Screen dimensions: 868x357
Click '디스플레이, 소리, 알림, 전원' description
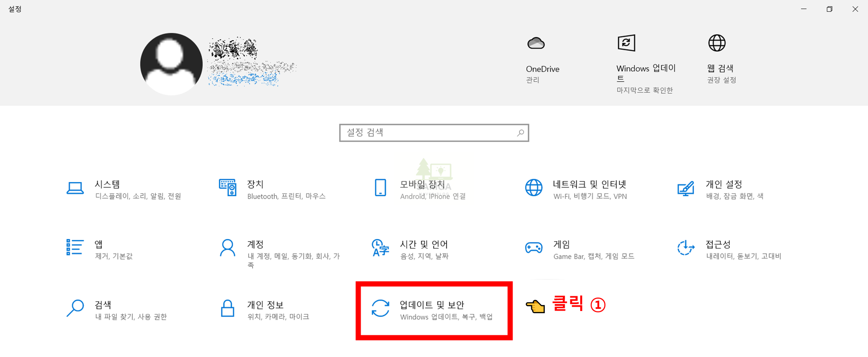coord(138,196)
